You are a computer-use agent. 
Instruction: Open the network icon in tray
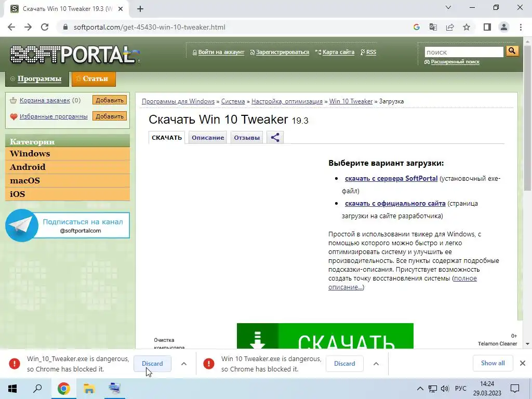tap(433, 389)
